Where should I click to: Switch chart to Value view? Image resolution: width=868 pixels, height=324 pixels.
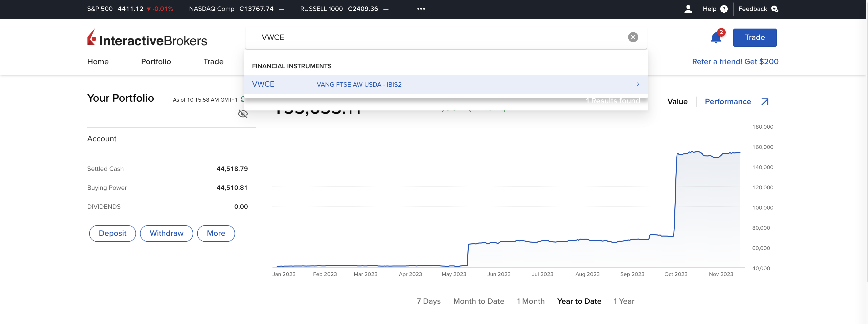(677, 102)
